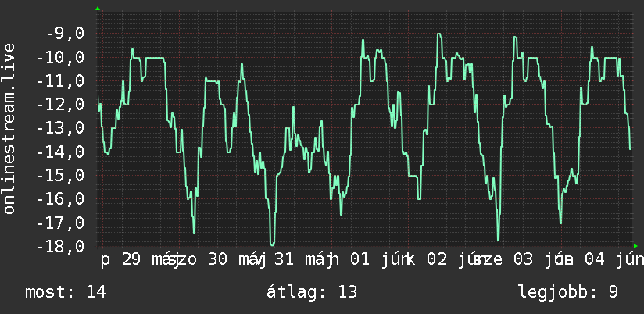Click the 'átlag: 13' average value

click(312, 292)
